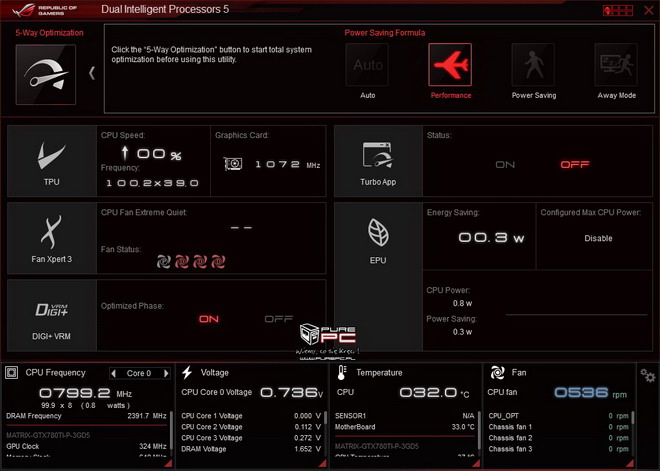The width and height of the screenshot is (660, 471).
Task: Click the Fan monitor icon
Action: [497, 373]
